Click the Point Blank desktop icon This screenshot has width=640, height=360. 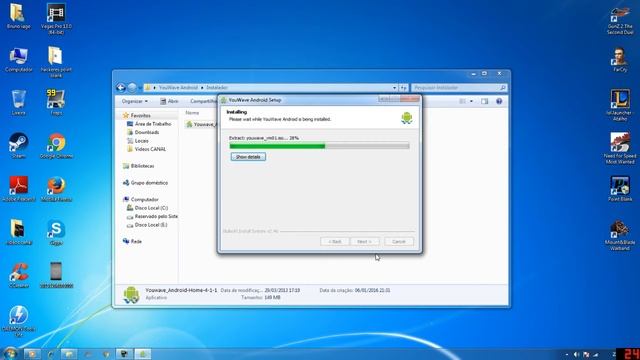click(x=620, y=189)
